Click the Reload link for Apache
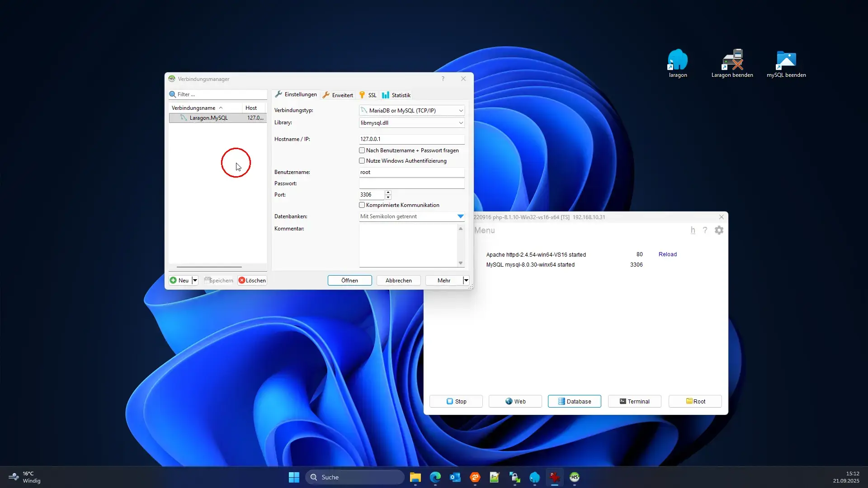Screen dimensions: 868x488 (667, 254)
